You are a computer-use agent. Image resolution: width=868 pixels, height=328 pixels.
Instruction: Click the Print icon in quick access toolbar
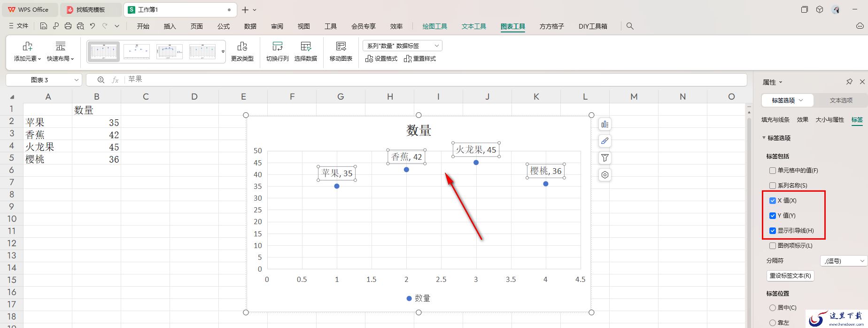[x=68, y=26]
